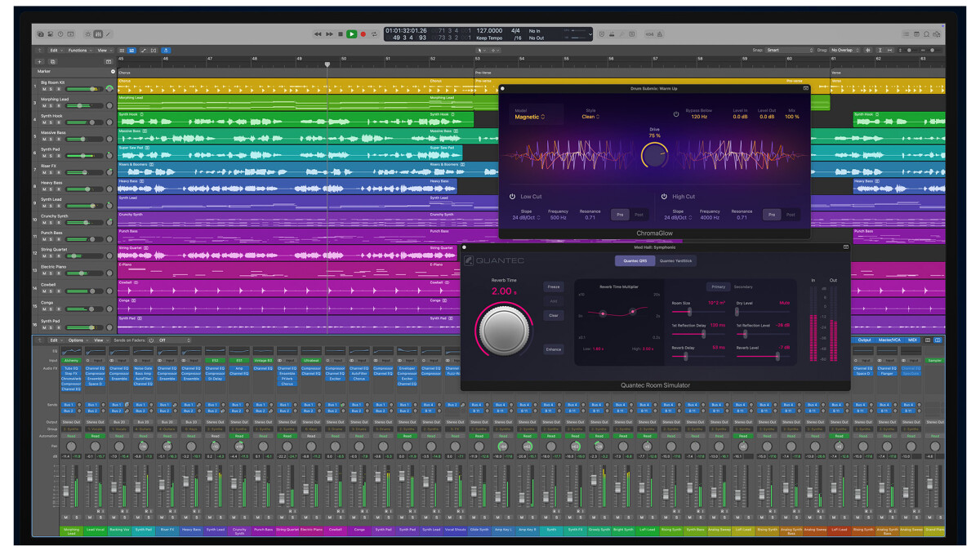
Task: Open the Editors pencil icon
Action: coord(109,34)
